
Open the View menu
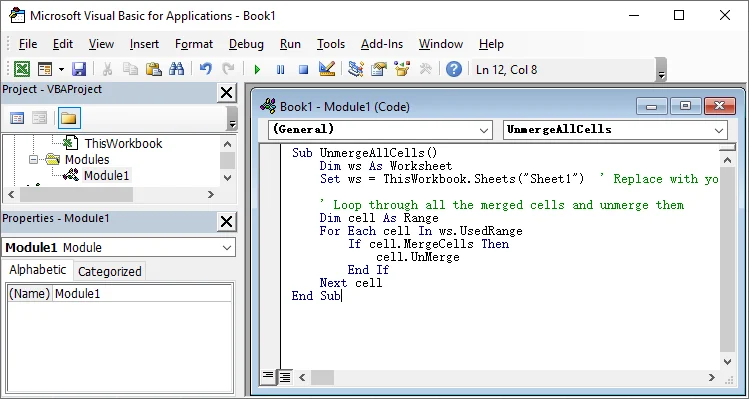click(101, 44)
